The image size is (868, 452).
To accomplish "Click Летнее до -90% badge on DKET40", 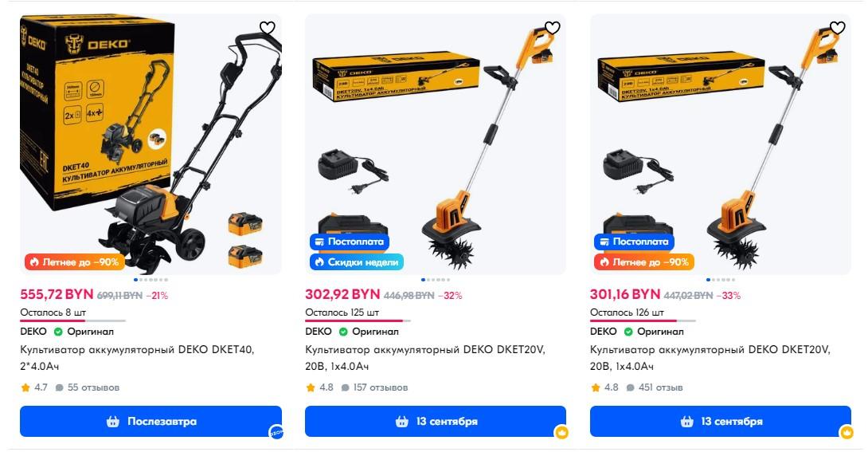I will pos(74,262).
